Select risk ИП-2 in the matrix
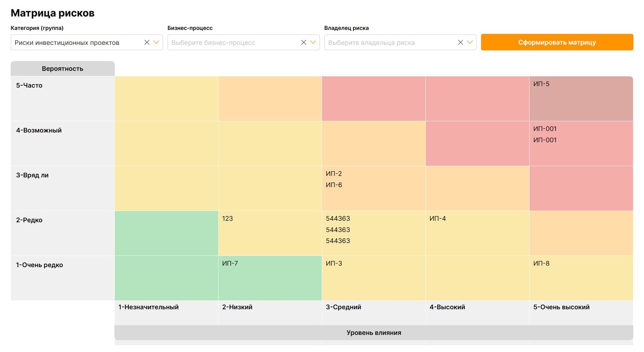Screen dimensions: 644x352 334,174
